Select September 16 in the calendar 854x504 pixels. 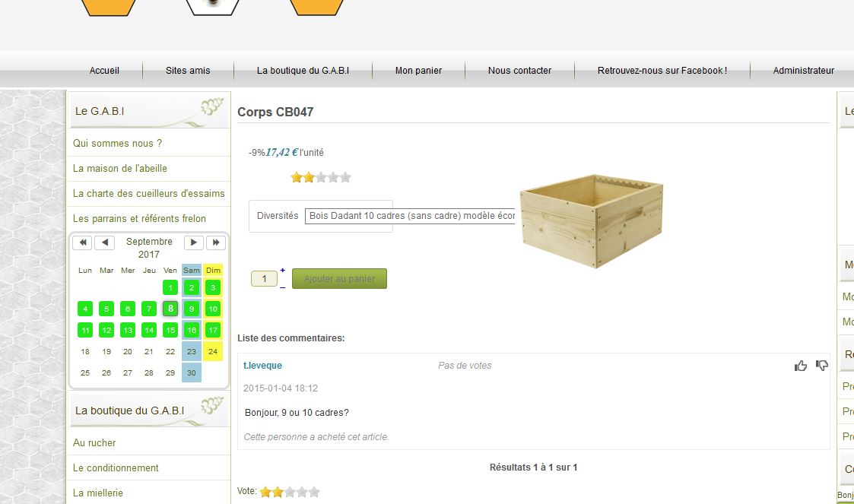(191, 330)
